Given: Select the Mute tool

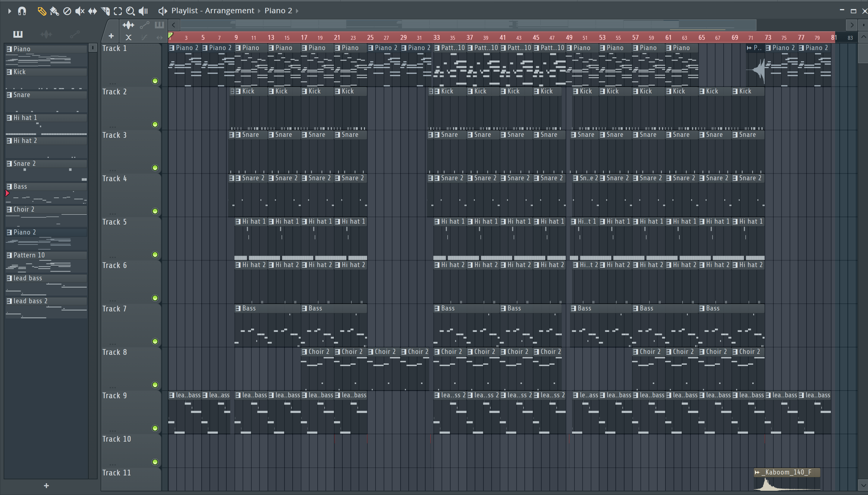Looking at the screenshot, I should pos(80,11).
